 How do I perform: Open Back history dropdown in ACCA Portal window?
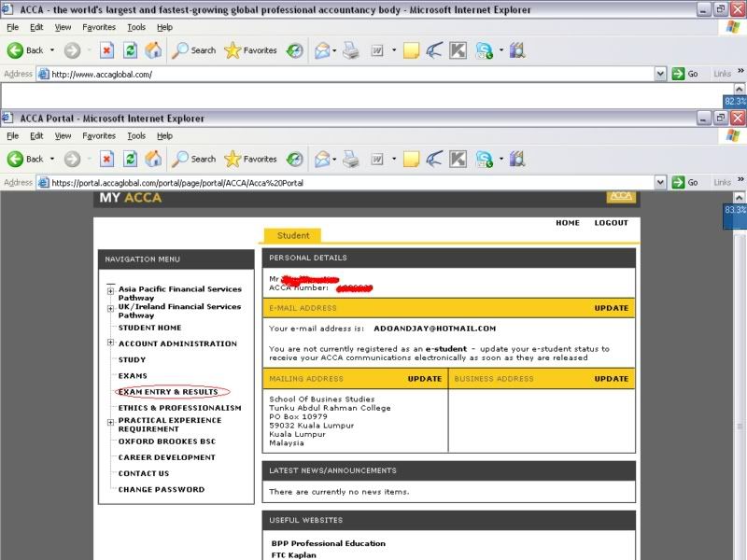click(x=52, y=159)
